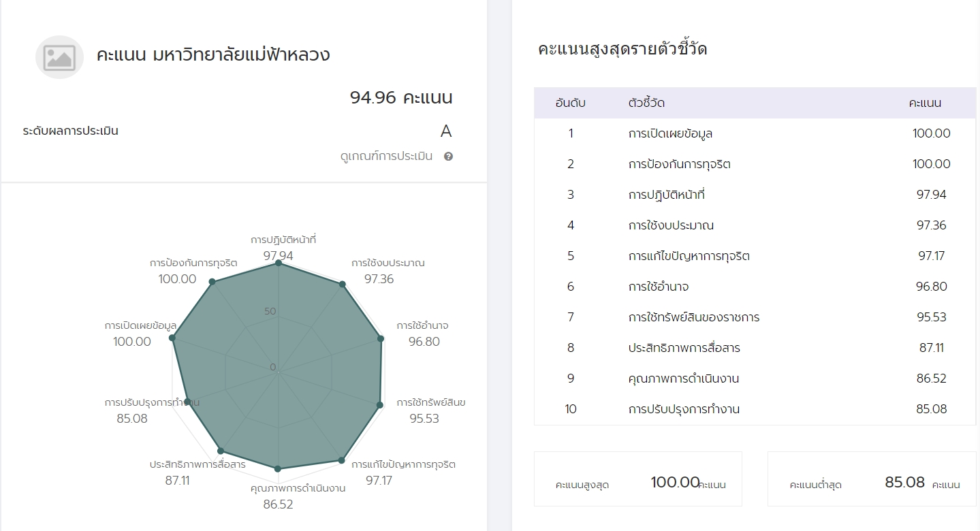
Task: Select the table row การเปิดเผยข้อมูล
Action: [x=755, y=133]
